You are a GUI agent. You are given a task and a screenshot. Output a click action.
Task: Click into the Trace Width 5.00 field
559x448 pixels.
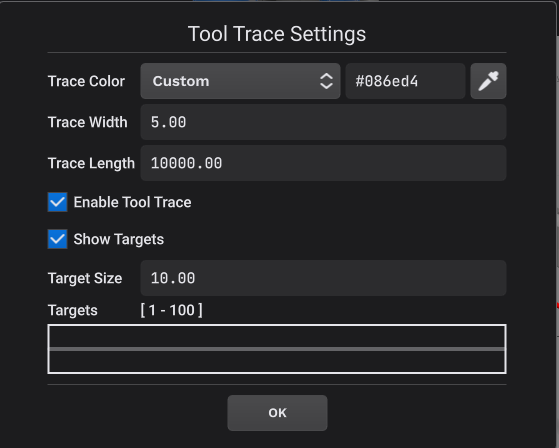click(x=323, y=122)
